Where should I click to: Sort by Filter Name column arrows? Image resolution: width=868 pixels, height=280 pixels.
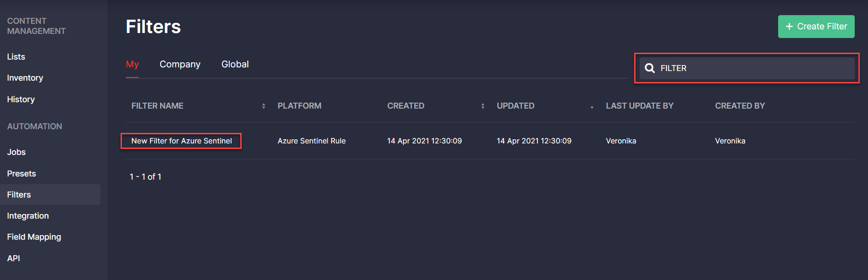point(264,106)
